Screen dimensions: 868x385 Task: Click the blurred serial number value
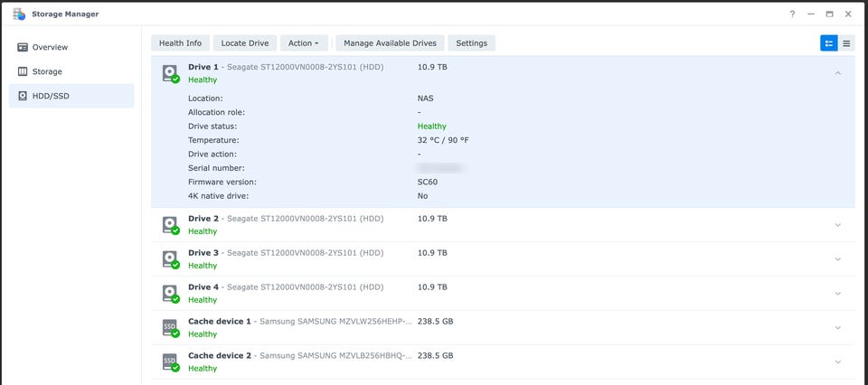pos(440,168)
